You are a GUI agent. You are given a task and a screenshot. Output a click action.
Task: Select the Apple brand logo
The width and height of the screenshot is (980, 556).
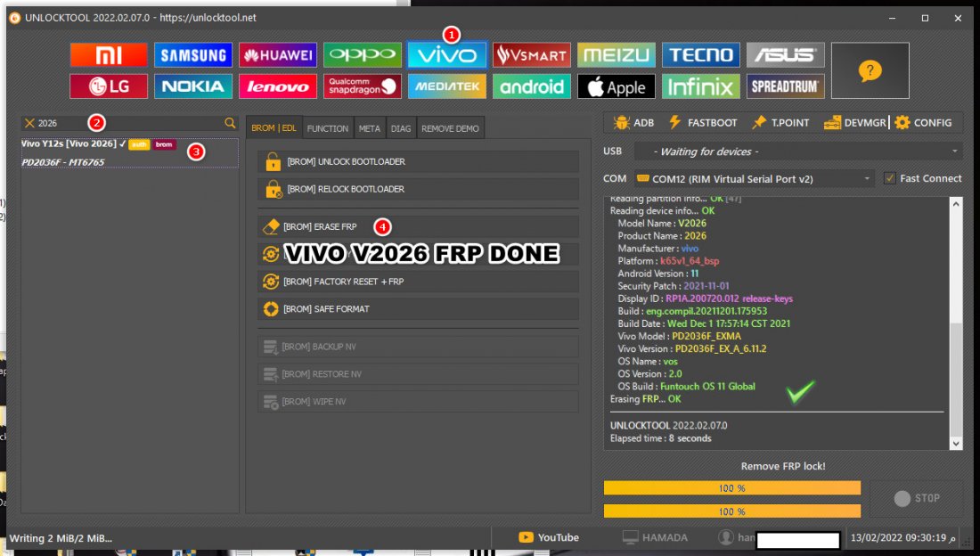(x=617, y=86)
